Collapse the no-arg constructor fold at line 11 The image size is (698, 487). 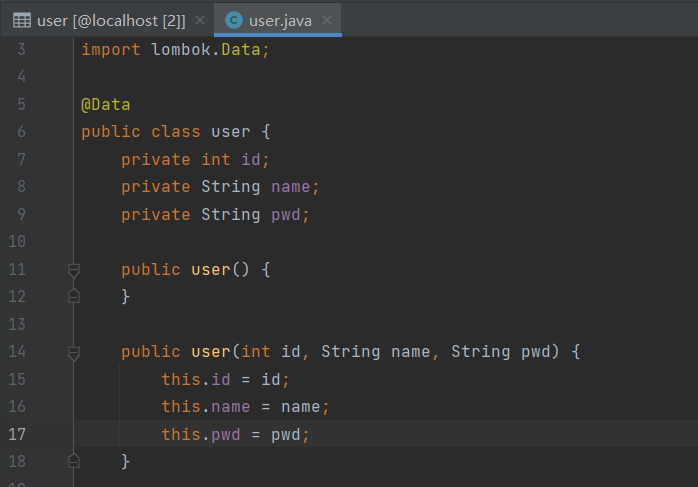(74, 270)
